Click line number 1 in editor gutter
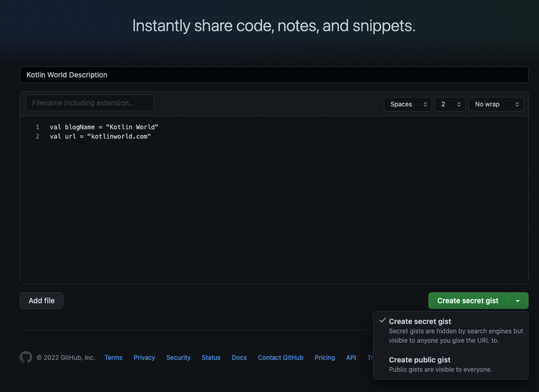539x392 pixels. point(37,127)
